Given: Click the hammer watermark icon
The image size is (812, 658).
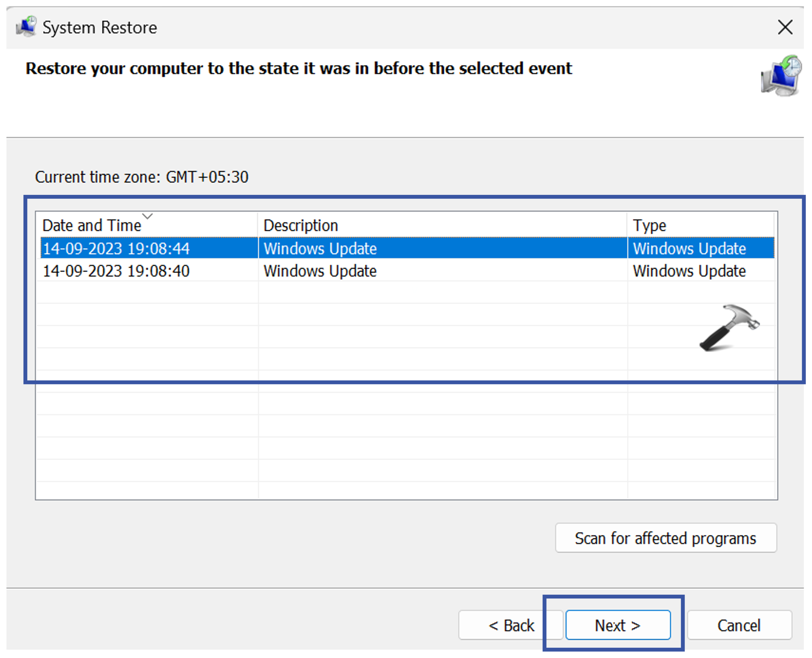Looking at the screenshot, I should pos(728,327).
